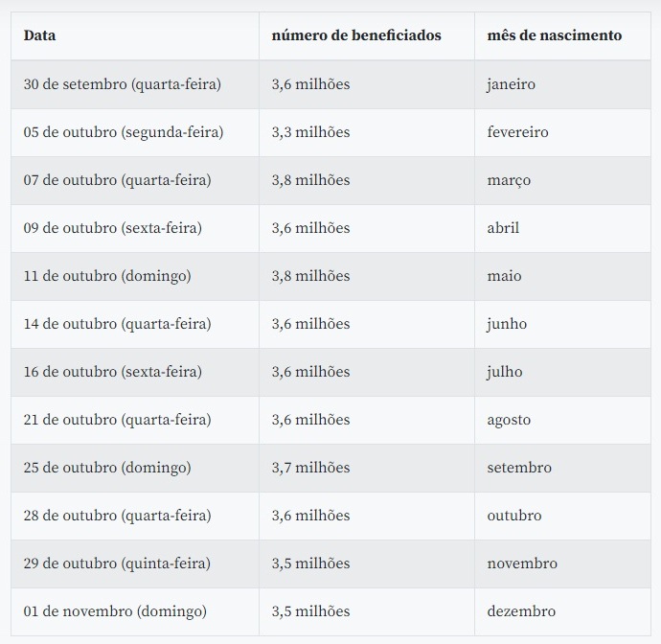Select '01 de novembro (domingo)' cell
The height and width of the screenshot is (644, 661).
135,611
